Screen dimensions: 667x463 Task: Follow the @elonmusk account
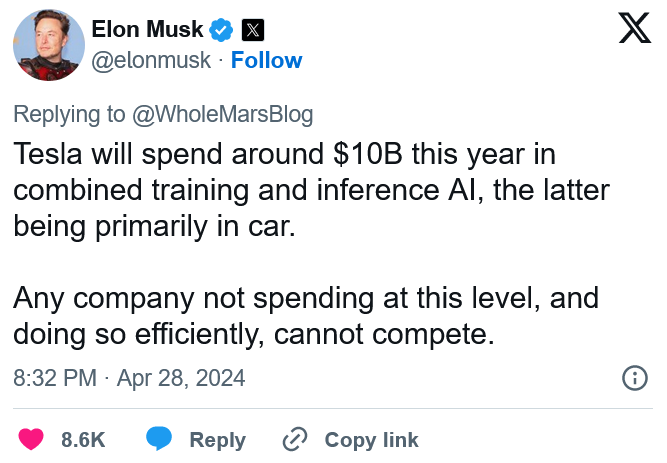(x=267, y=60)
